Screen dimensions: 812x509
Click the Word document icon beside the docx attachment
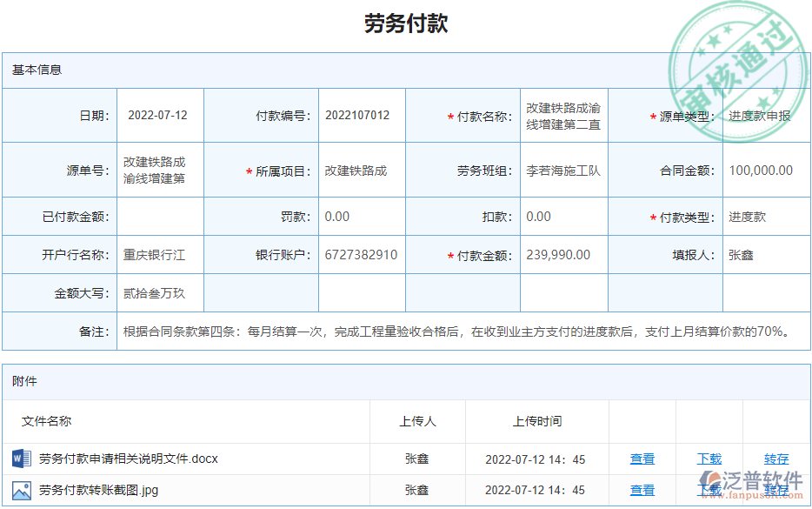click(x=19, y=459)
